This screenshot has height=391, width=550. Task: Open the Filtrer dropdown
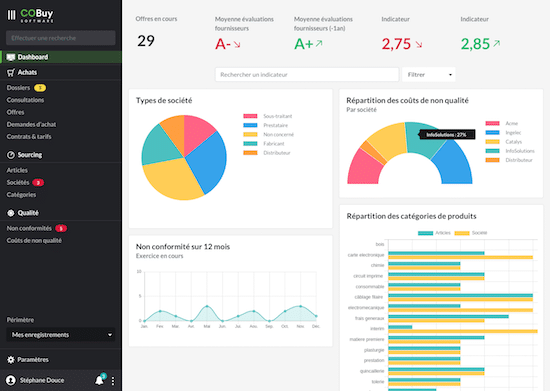click(x=429, y=75)
